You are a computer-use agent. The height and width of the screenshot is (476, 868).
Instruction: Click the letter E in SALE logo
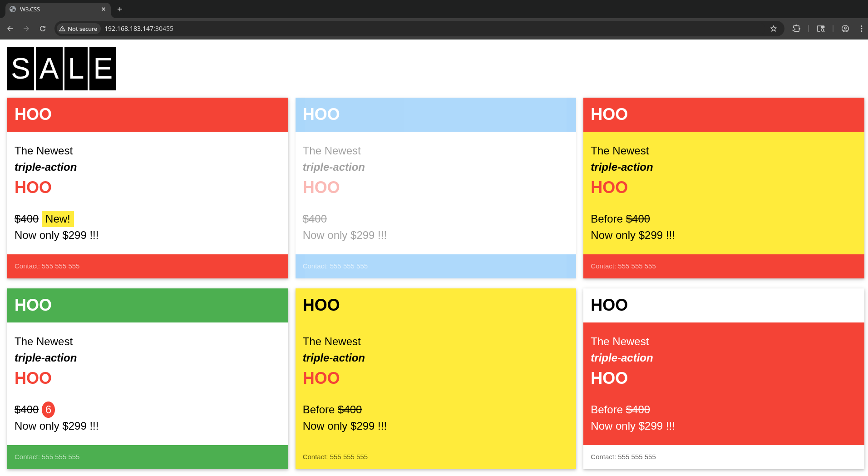[103, 69]
